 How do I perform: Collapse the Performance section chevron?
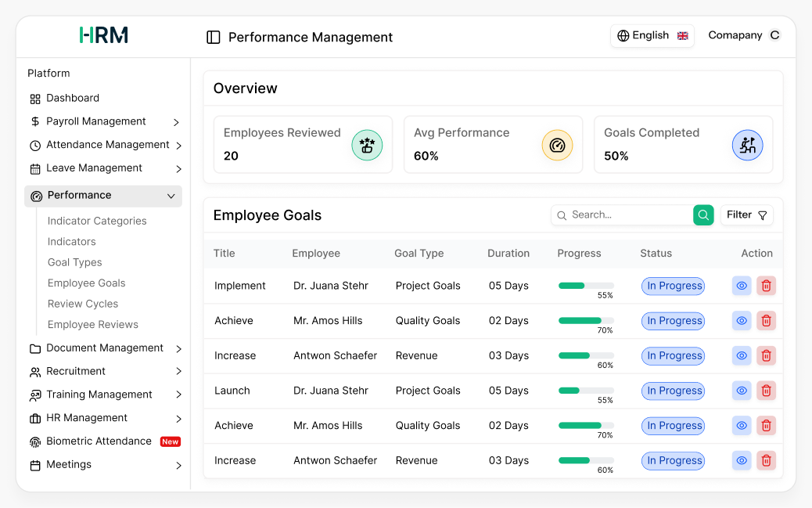tap(171, 196)
